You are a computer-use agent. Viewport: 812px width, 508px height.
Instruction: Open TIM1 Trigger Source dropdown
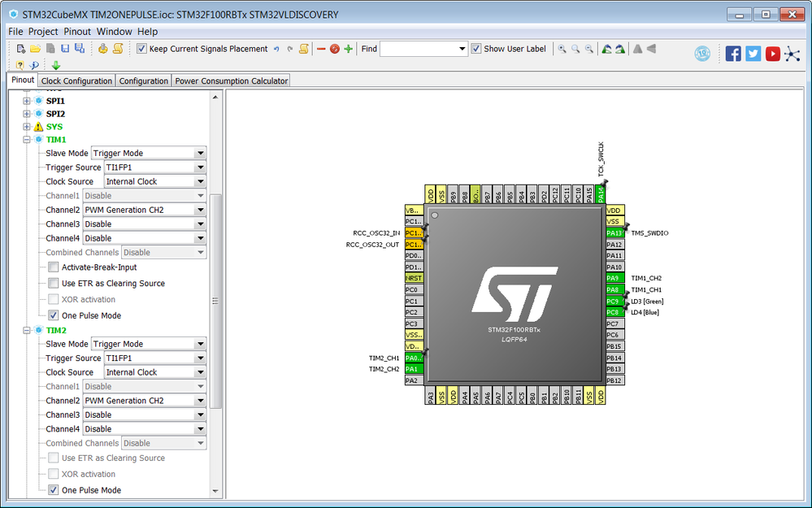tap(154, 167)
